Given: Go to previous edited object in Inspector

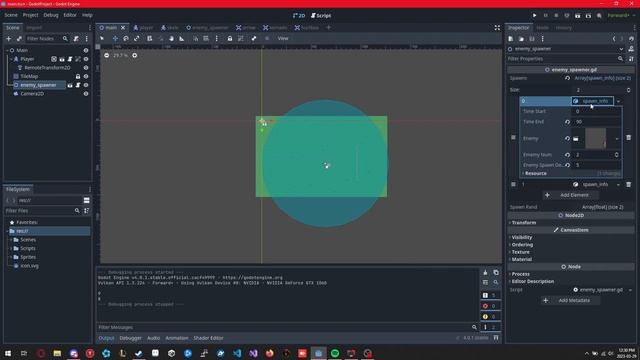Looking at the screenshot, I should pyautogui.click(x=614, y=39).
